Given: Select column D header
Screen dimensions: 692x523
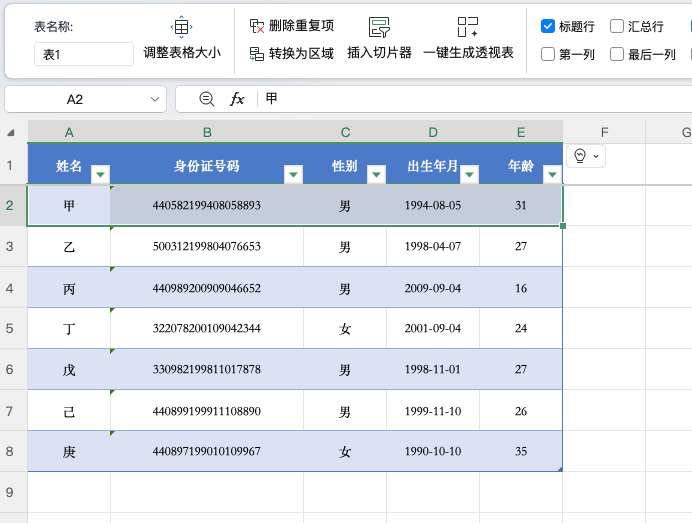Looking at the screenshot, I should point(433,132).
